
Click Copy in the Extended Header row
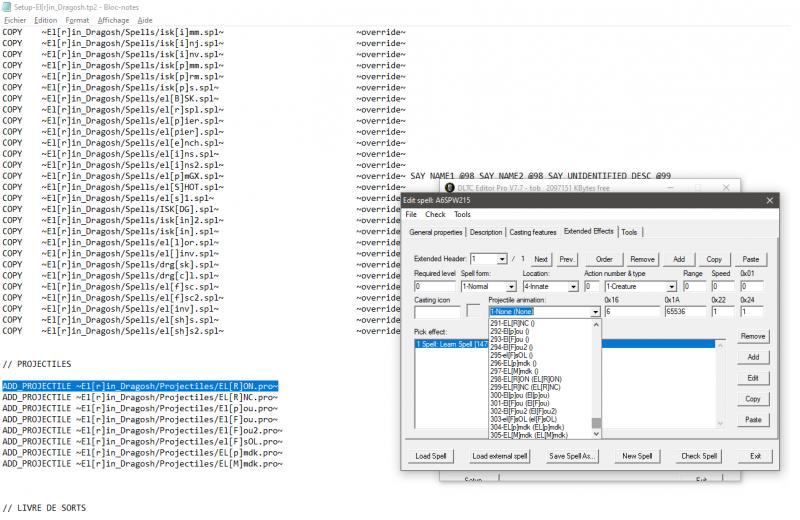pos(714,259)
